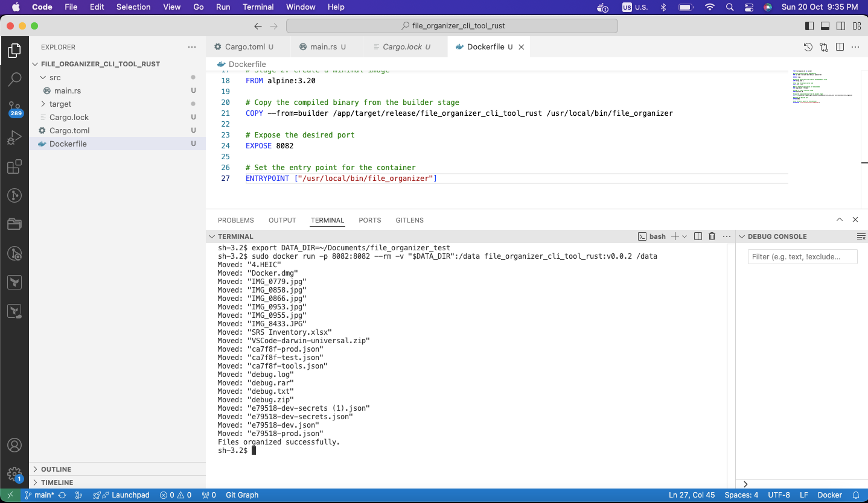Open the Selection menu
The image size is (868, 503).
pos(133,7)
